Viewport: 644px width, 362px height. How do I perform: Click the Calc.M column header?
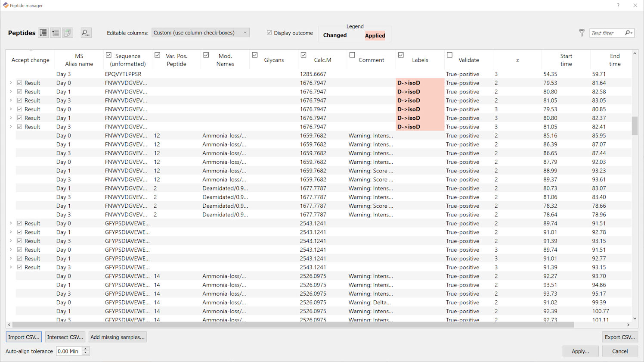click(x=322, y=60)
